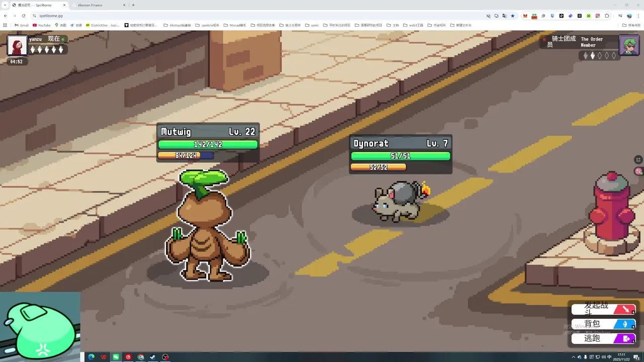Reload the spellborne.gg page
644x362 pixels.
23,16
